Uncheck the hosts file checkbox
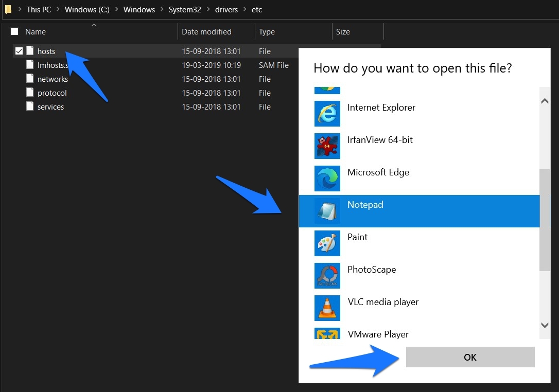 click(19, 51)
